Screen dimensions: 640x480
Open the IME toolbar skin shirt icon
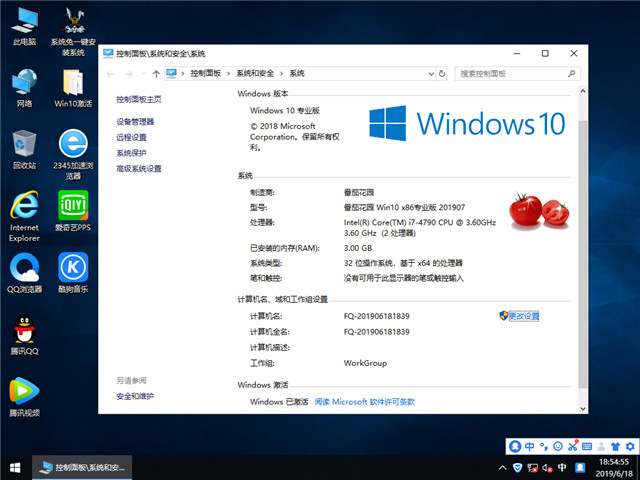(x=616, y=446)
